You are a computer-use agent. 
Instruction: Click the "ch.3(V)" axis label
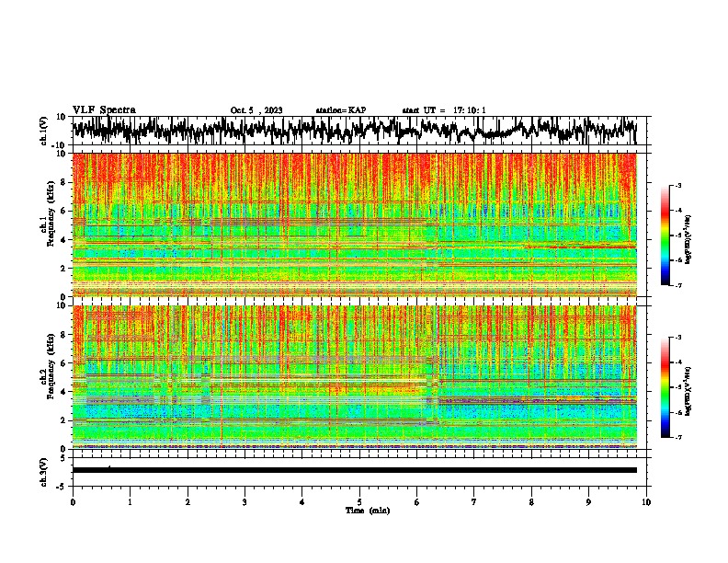pyautogui.click(x=44, y=472)
